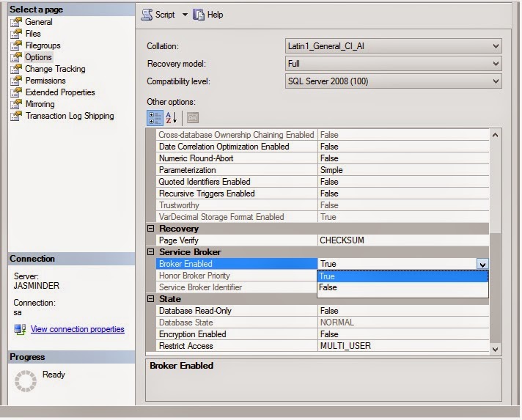Screen dimensions: 522x420
Task: Open the Filegroups page
Action: click(x=43, y=45)
